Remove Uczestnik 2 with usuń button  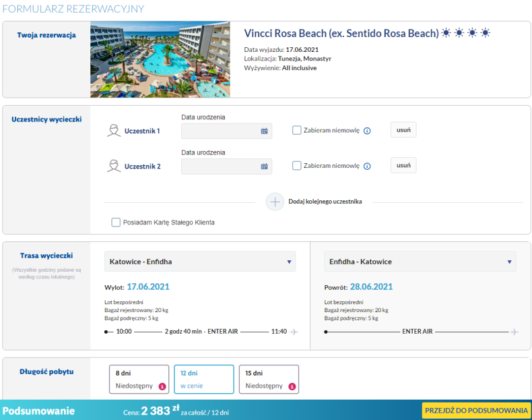(x=403, y=165)
